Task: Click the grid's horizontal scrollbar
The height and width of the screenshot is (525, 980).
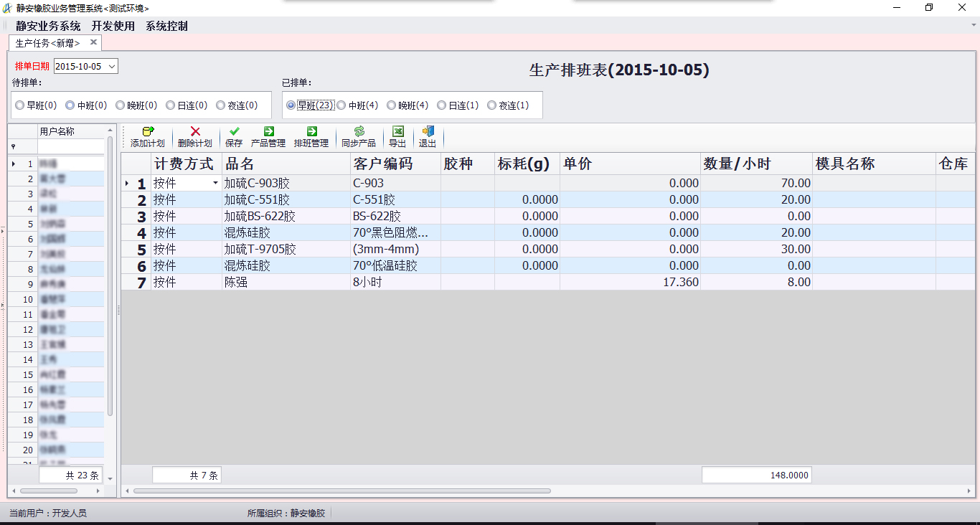Action: click(x=341, y=491)
